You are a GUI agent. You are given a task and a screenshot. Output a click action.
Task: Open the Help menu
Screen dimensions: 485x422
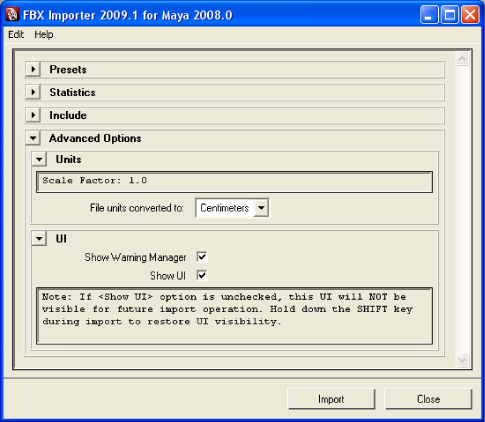44,34
